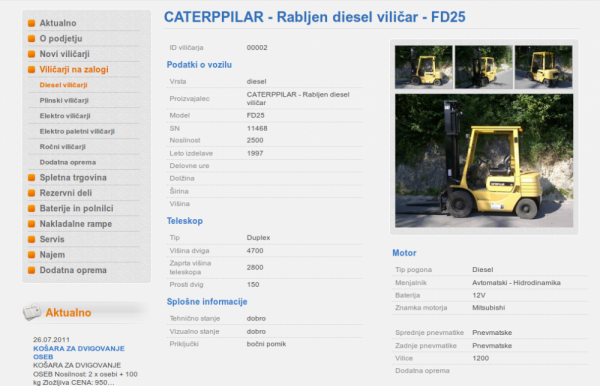The height and width of the screenshot is (386, 600).
Task: Open Nakladalne rampe page
Action: [x=76, y=224]
